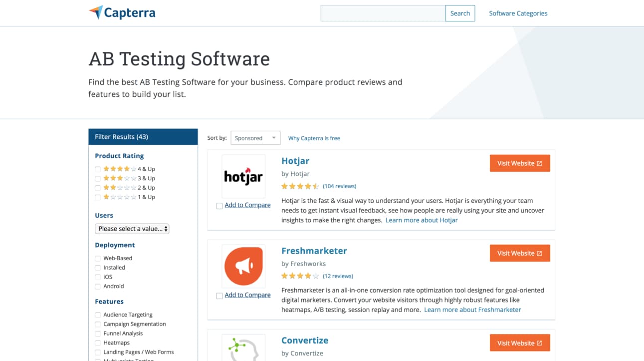This screenshot has height=361, width=644.
Task: Open the Hotjar product title link
Action: (x=295, y=161)
